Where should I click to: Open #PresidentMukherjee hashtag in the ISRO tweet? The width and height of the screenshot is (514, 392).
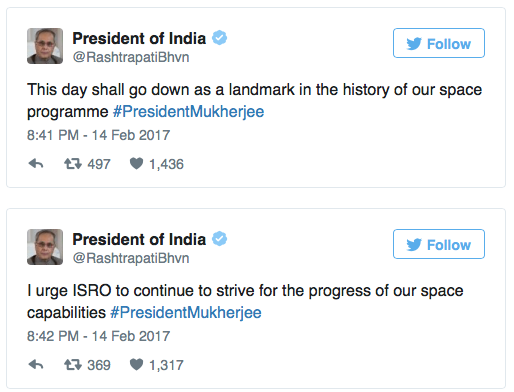click(x=186, y=313)
